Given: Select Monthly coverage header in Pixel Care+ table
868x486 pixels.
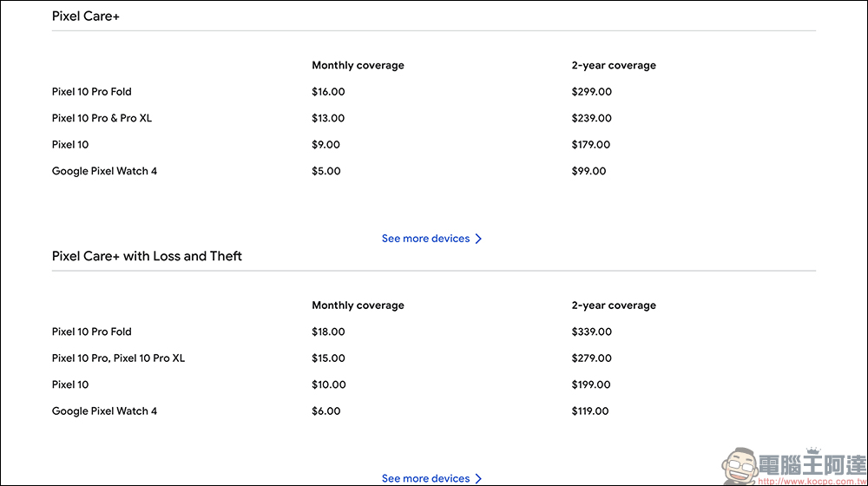Looking at the screenshot, I should coord(358,65).
